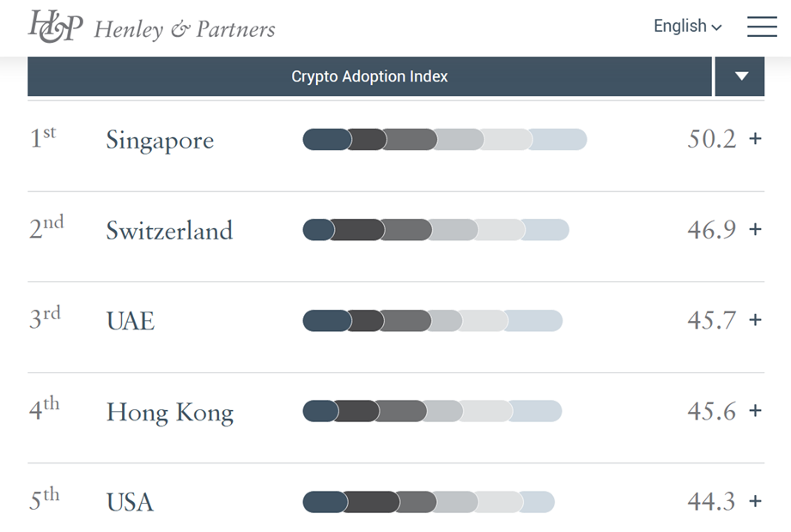Expand Hong Kong row plus icon
Image resolution: width=791 pixels, height=532 pixels.
[x=755, y=411]
